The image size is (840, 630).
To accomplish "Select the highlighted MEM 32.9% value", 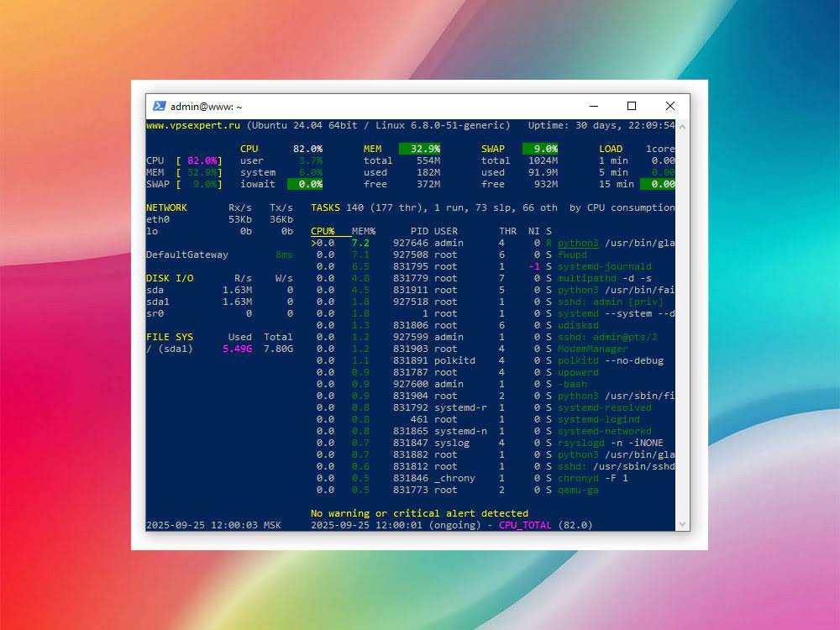I will [x=419, y=149].
